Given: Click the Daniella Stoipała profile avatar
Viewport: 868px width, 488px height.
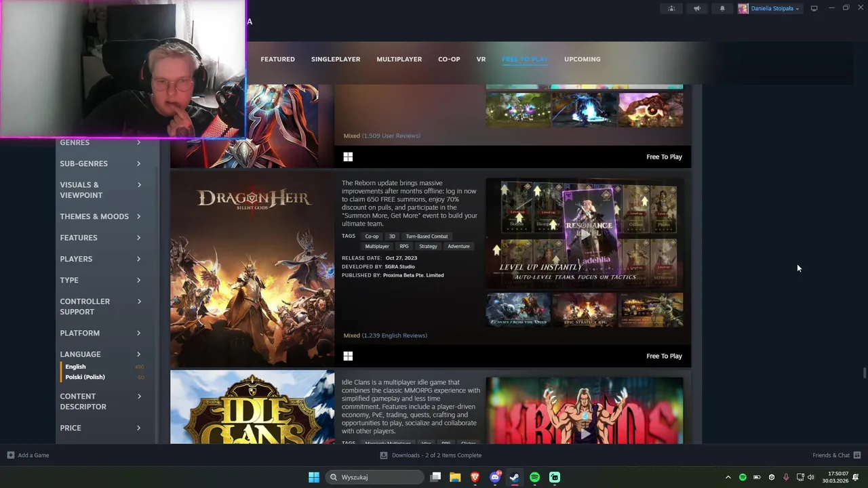Looking at the screenshot, I should (x=743, y=8).
